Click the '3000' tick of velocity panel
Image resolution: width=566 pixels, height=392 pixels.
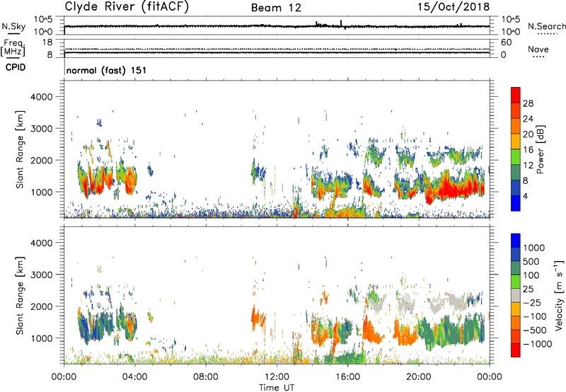coord(42,275)
